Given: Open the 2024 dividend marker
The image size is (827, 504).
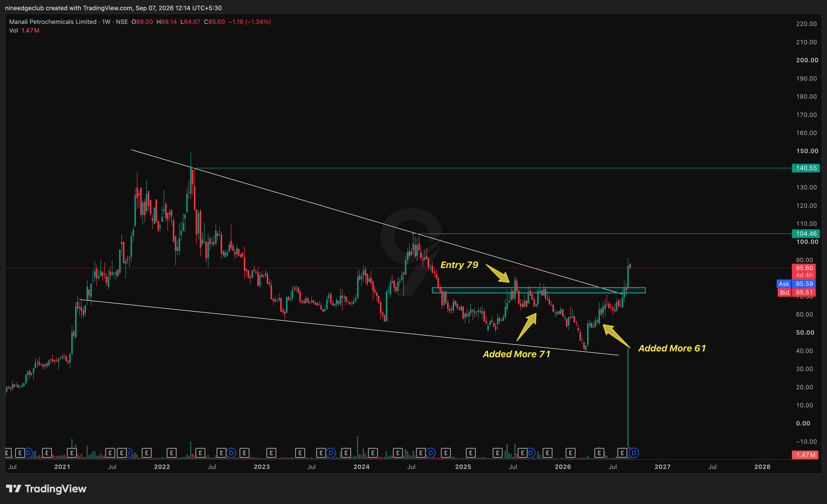Looking at the screenshot, I should 431,453.
